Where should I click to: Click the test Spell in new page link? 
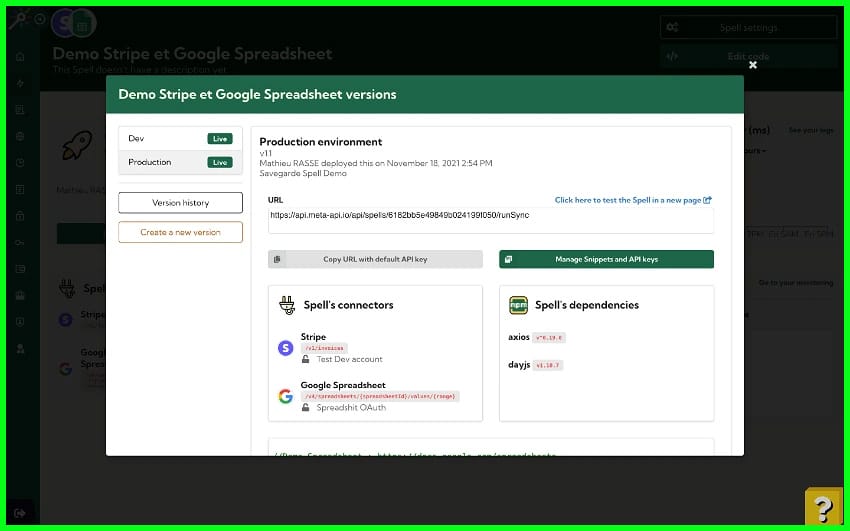pyautogui.click(x=633, y=200)
